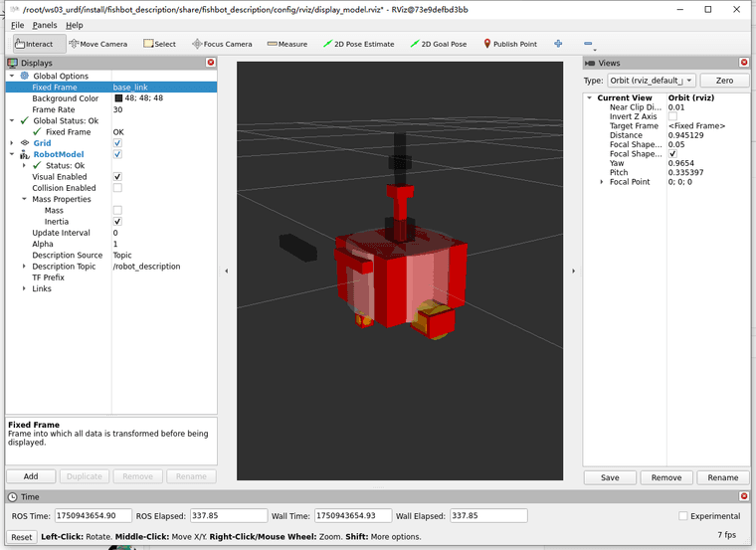Screen dimensions: 756x550
Task: Open the File menu
Action: tap(17, 25)
